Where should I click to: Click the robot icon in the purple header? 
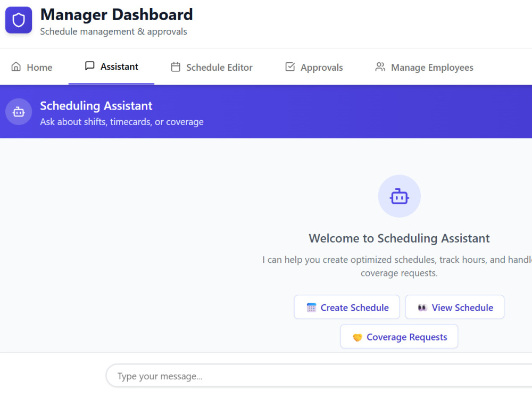[19, 112]
